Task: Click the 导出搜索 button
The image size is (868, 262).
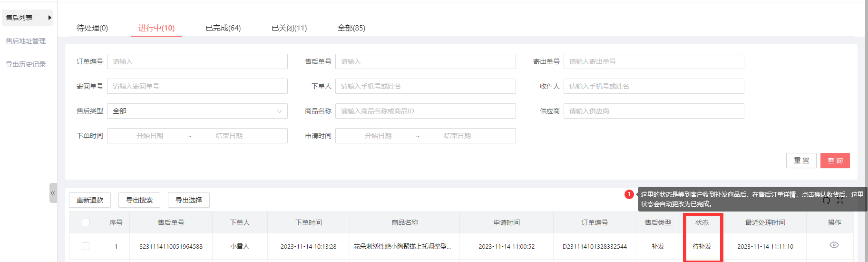Action: pos(139,200)
